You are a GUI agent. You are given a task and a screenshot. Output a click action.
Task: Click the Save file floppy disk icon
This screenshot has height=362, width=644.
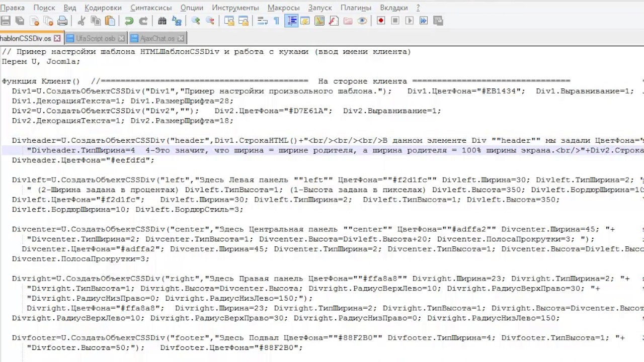[6, 21]
